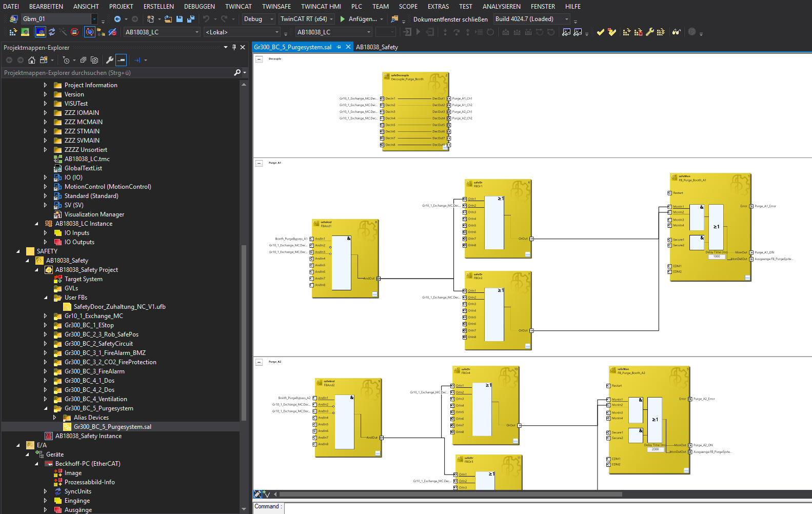
Task: Close the Gr300_BC_5_Purgesystem.sal tab
Action: pyautogui.click(x=348, y=47)
